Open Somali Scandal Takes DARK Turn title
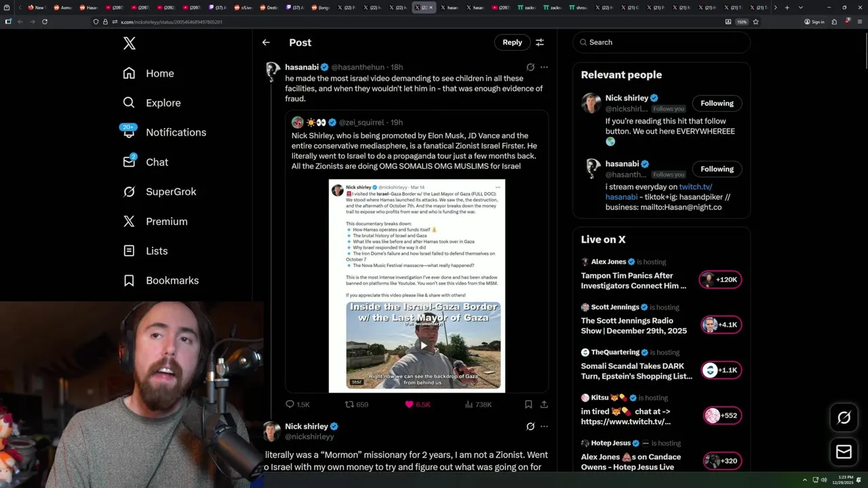 coord(636,371)
